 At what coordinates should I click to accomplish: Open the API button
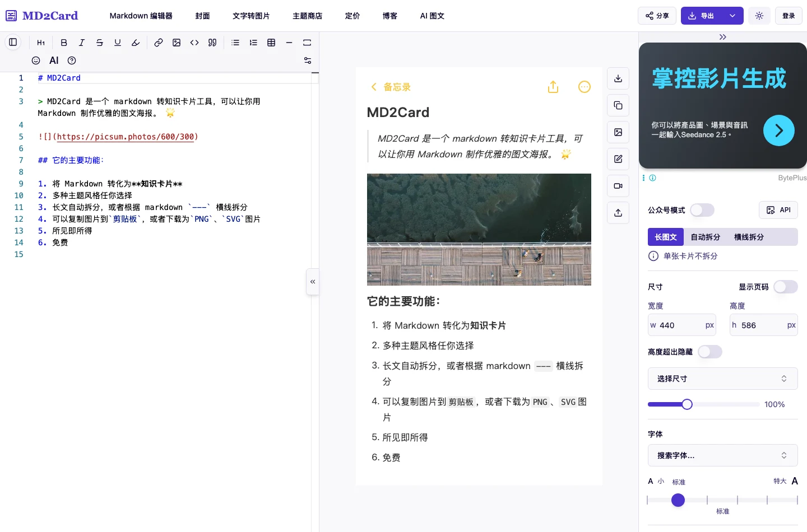pyautogui.click(x=778, y=210)
